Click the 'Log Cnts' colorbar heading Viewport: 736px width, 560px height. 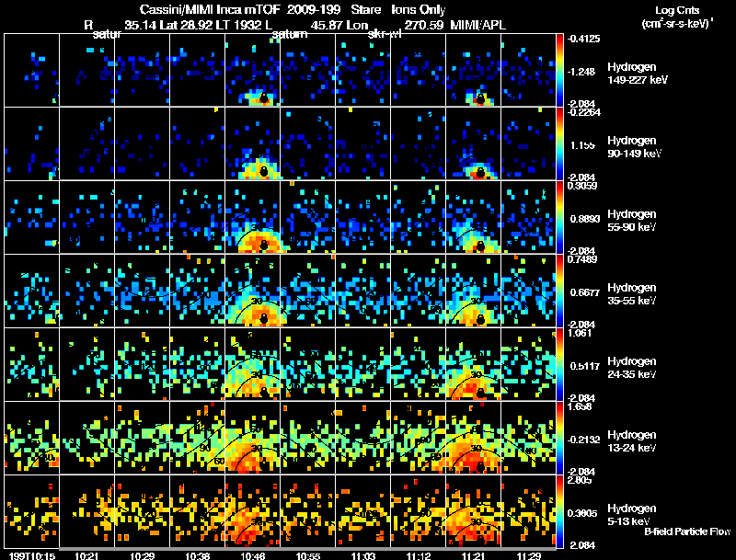[677, 10]
